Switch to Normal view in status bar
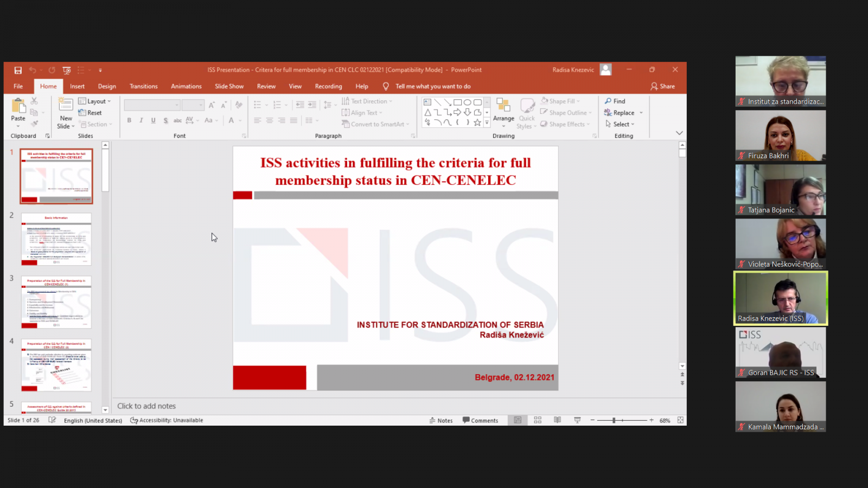 (518, 420)
